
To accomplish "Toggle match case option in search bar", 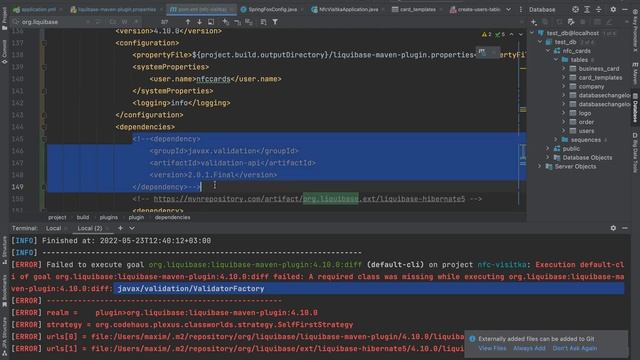I will (113, 22).
